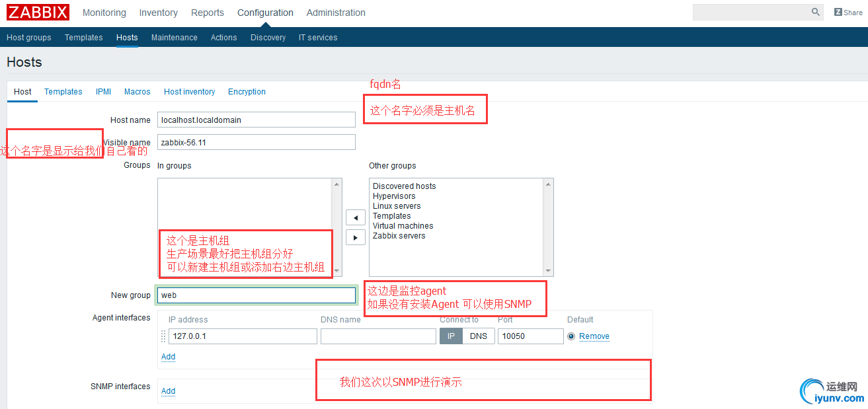
Task: Move the selected group right with the arrow button
Action: 356,237
